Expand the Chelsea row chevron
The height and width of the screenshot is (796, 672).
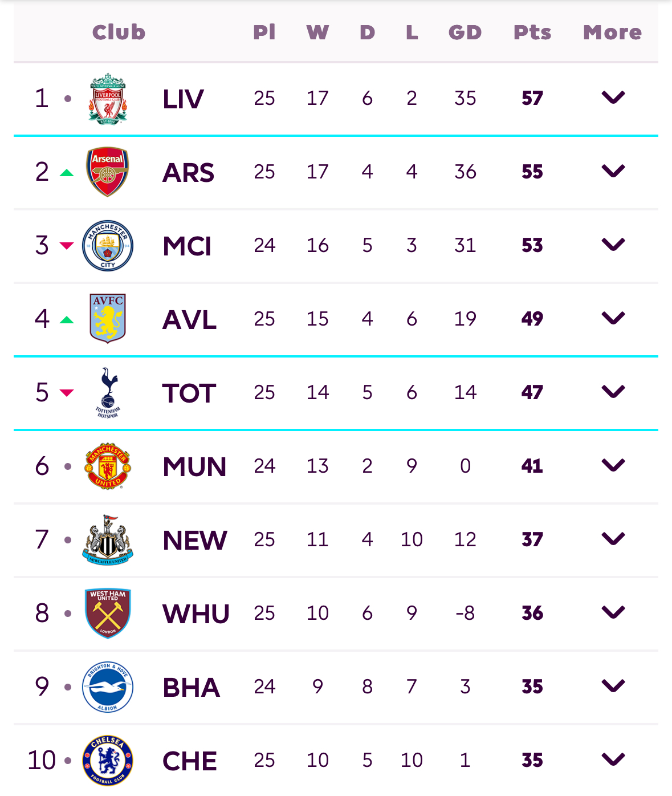(612, 760)
